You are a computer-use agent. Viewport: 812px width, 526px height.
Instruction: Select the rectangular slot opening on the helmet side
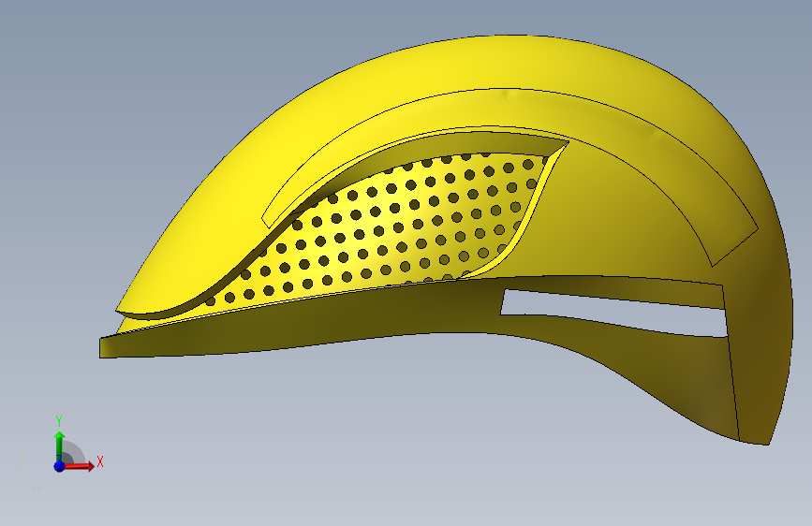pos(614,314)
